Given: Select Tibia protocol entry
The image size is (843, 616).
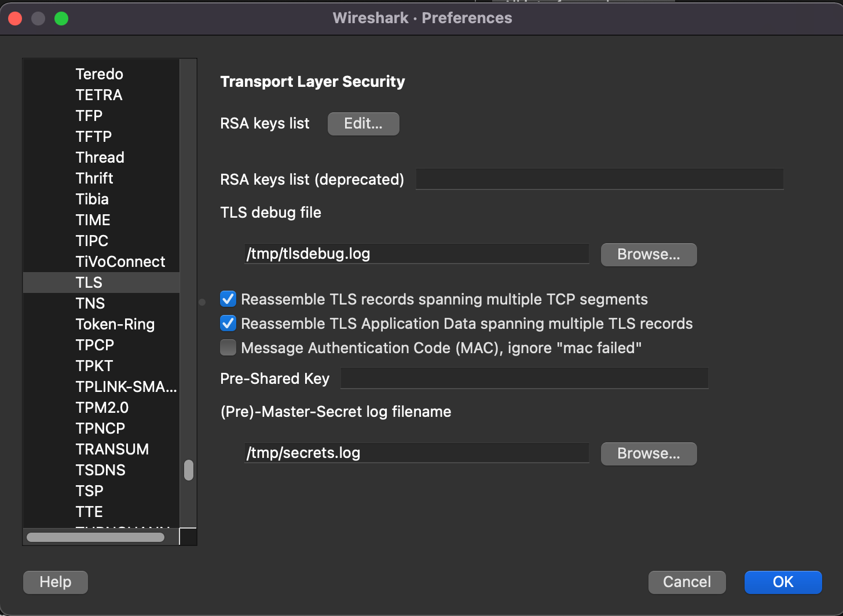Looking at the screenshot, I should point(101,199).
